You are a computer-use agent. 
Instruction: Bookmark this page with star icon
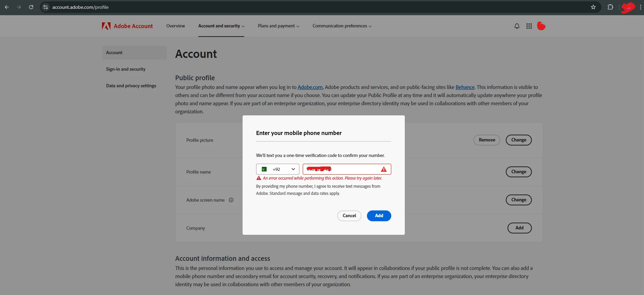click(593, 7)
